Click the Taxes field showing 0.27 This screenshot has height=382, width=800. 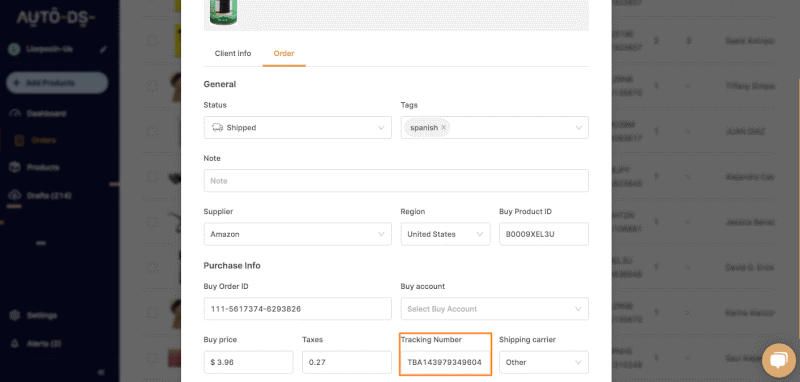[x=346, y=362]
